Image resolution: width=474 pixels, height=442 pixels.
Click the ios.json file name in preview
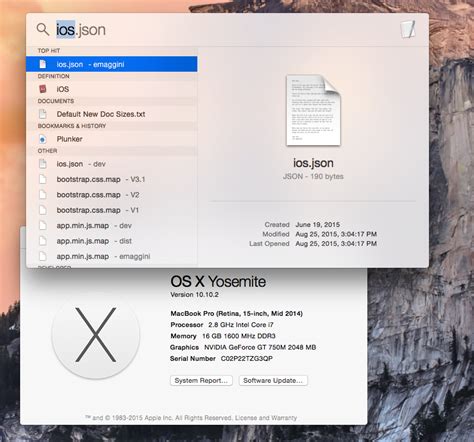click(313, 163)
